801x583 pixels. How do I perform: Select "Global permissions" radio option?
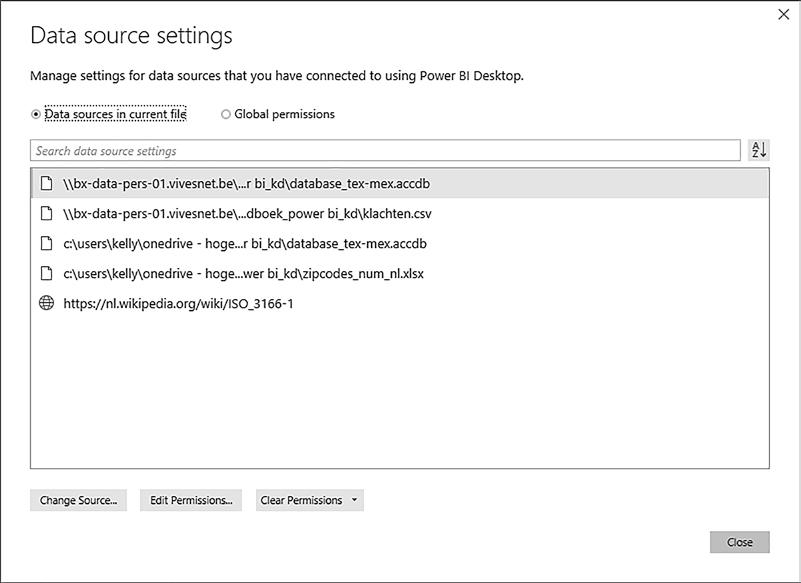(226, 114)
